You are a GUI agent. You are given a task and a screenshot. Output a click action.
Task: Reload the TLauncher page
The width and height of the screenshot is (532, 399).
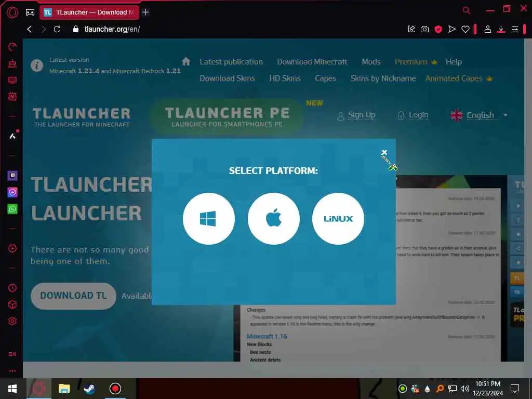point(57,29)
